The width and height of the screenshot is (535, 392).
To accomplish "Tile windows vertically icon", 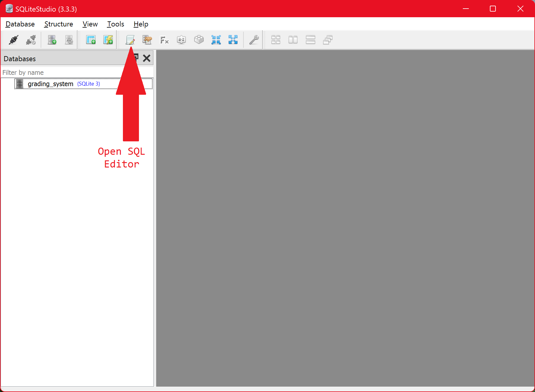I will [x=311, y=40].
